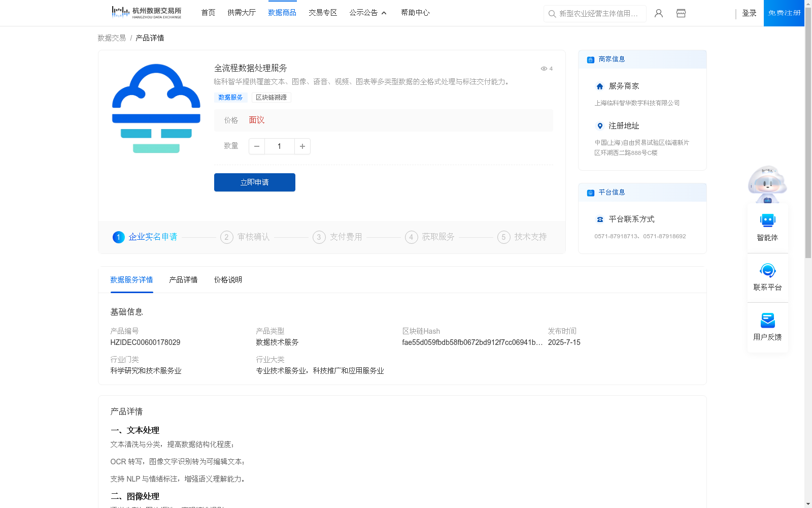
Task: Click step 5 技术支持
Action: pos(522,237)
